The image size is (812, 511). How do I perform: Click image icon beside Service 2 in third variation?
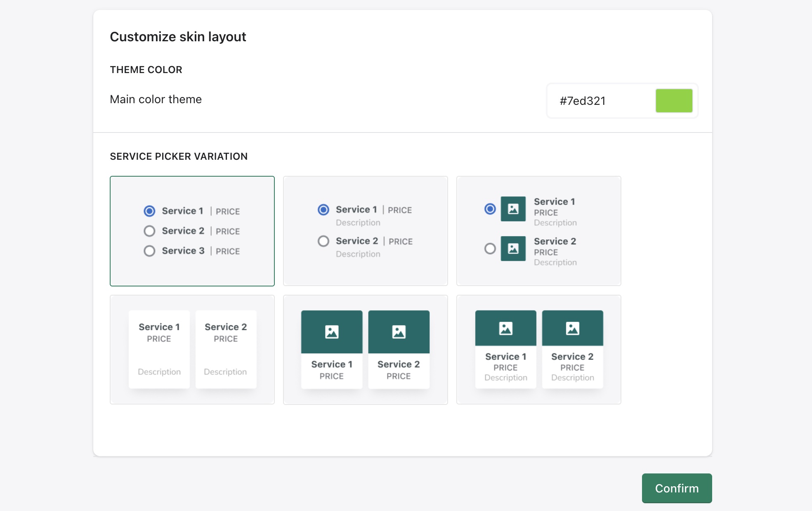coord(513,248)
